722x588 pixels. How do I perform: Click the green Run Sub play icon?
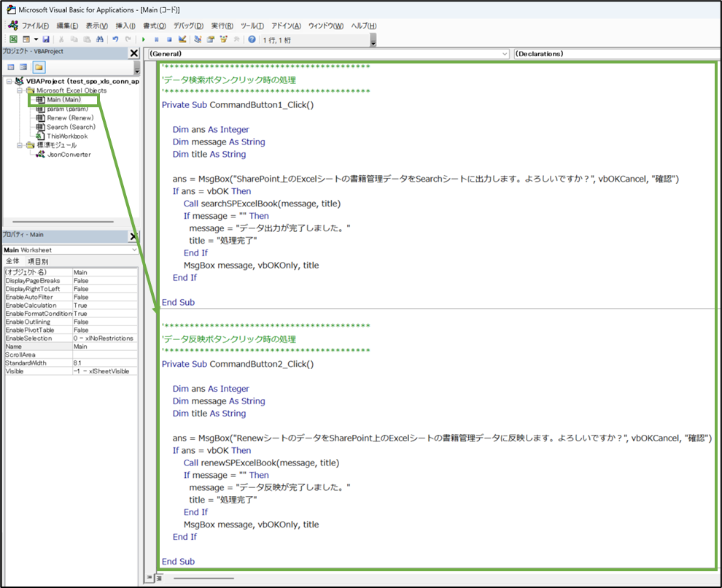tap(144, 39)
